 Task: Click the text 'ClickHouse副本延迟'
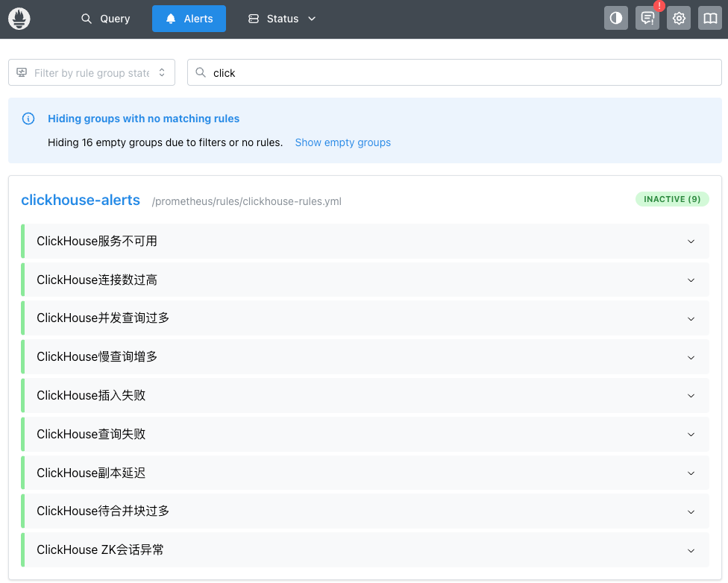(x=91, y=473)
